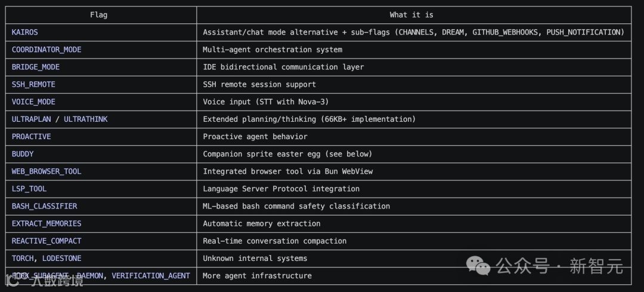Viewport: 644px width, 292px height.
Task: Click the LSP_TOOL flag
Action: coord(29,189)
